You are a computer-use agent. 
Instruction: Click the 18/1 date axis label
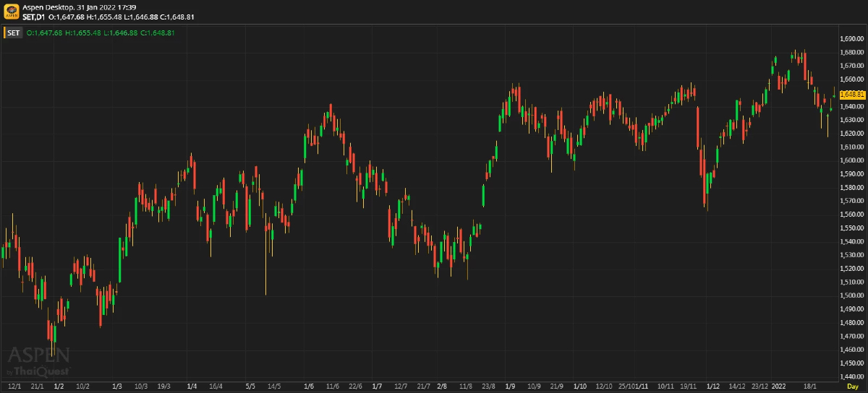[809, 386]
